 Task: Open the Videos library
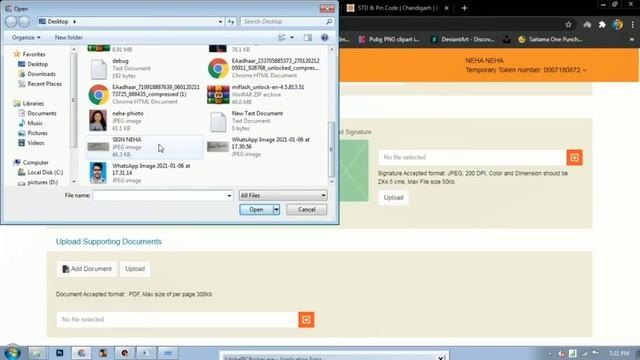(x=31, y=143)
